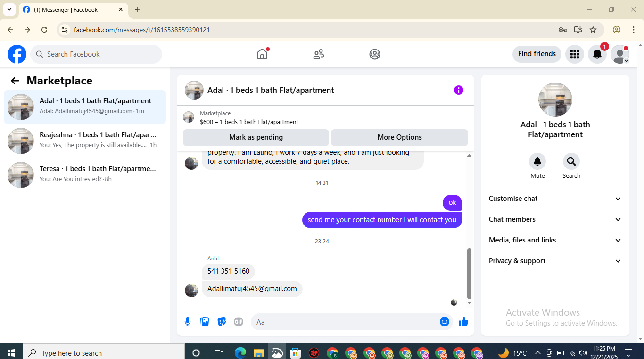Open the Windows Start menu
Image resolution: width=644 pixels, height=359 pixels.
(x=11, y=353)
